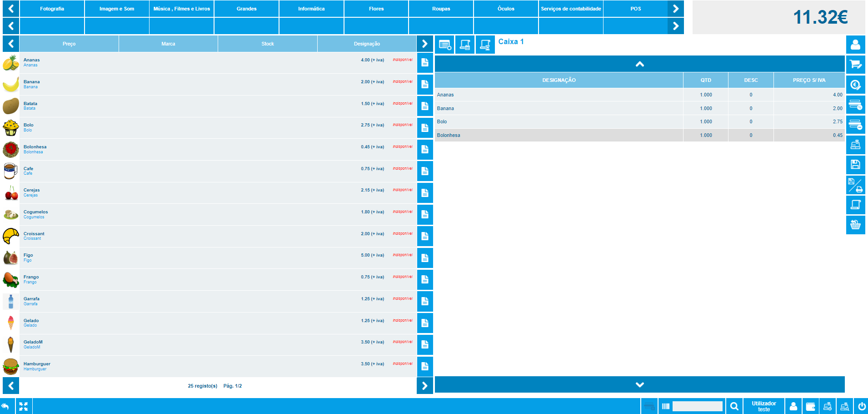Click the terminal with cursor icon beside Caixa 1
Viewport: 868px width, 414px height.
point(485,45)
